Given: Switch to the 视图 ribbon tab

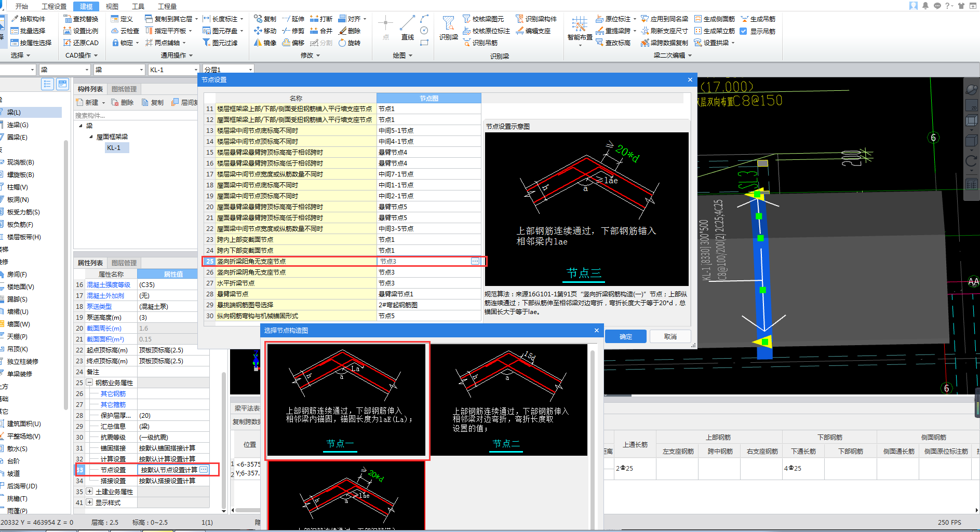Looking at the screenshot, I should 112,6.
